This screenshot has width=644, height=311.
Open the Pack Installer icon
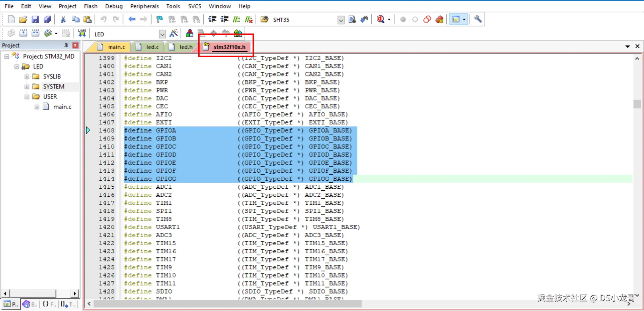[x=238, y=33]
